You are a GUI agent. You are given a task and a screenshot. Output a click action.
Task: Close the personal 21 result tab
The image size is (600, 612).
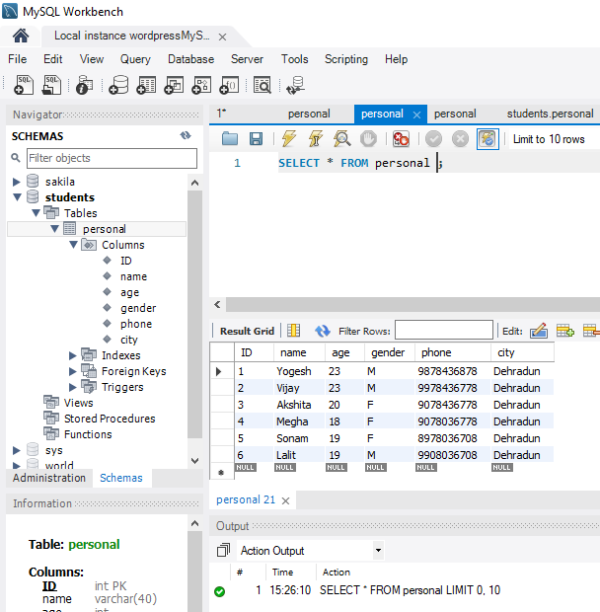point(286,501)
